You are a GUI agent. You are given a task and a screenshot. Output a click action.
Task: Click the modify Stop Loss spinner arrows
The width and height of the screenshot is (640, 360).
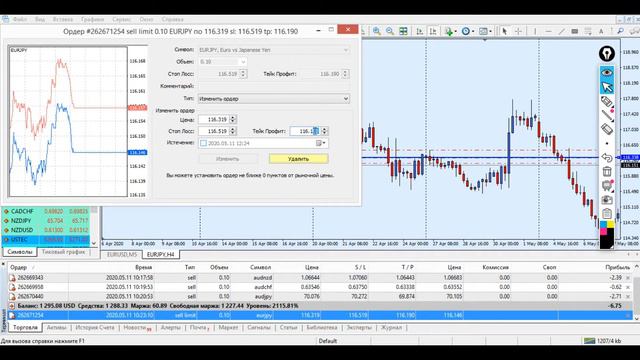click(x=233, y=131)
